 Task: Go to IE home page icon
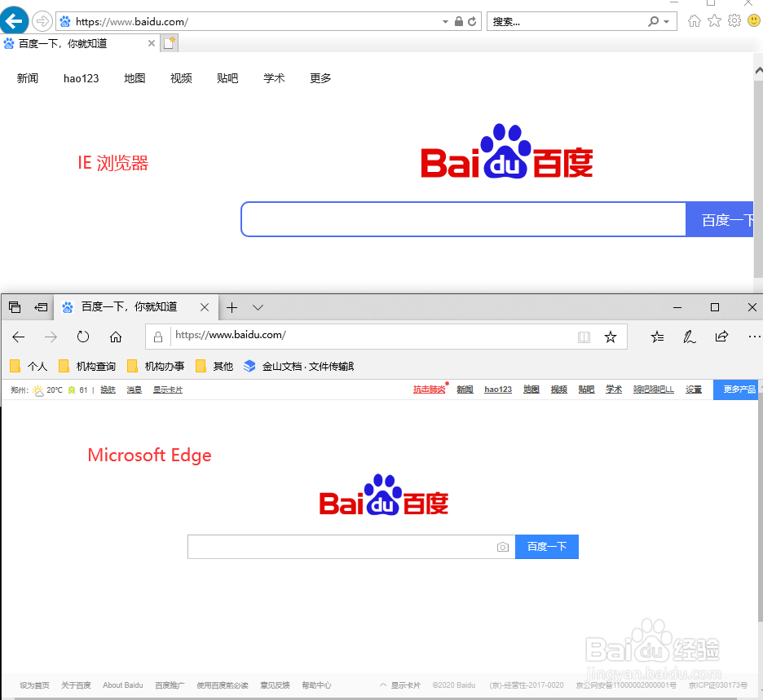695,21
